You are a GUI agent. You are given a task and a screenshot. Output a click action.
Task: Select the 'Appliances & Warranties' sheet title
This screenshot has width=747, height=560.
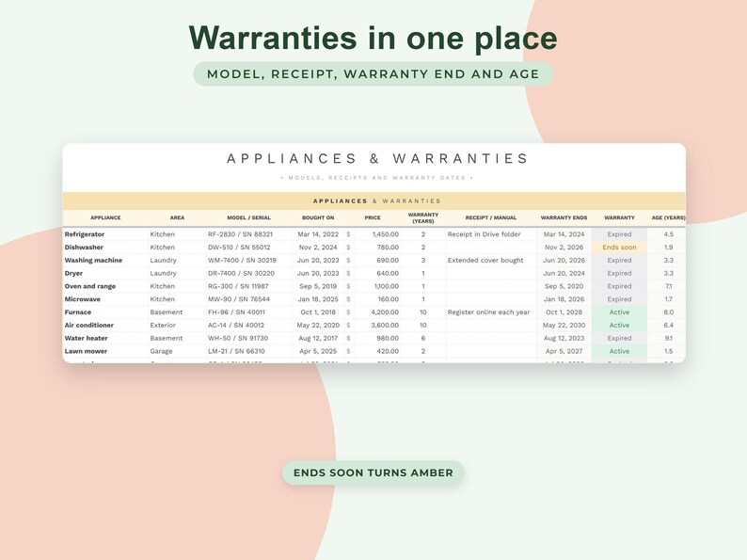click(377, 158)
